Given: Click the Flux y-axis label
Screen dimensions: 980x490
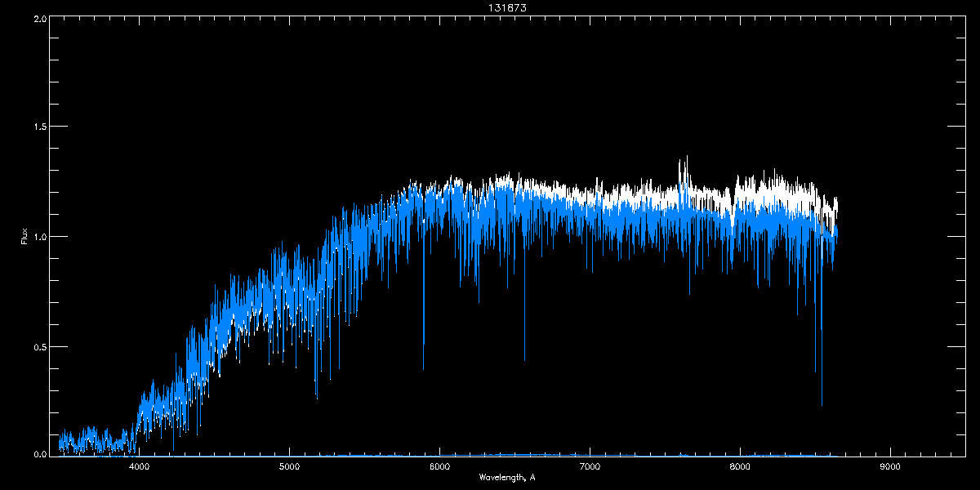Looking at the screenshot, I should tap(24, 236).
